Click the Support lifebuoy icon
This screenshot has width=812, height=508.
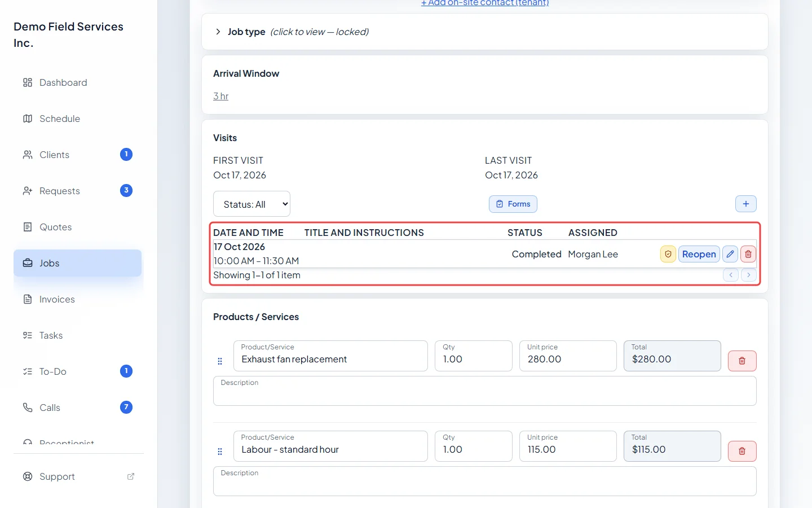pos(28,476)
